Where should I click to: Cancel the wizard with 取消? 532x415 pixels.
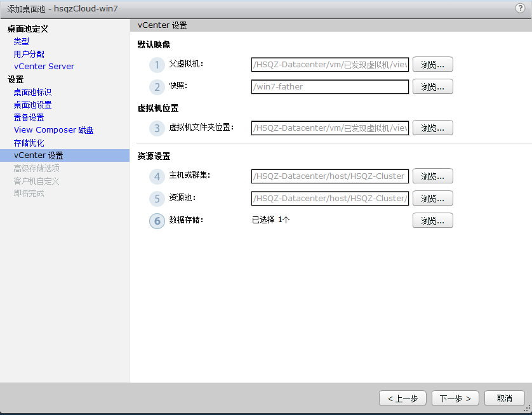504,399
